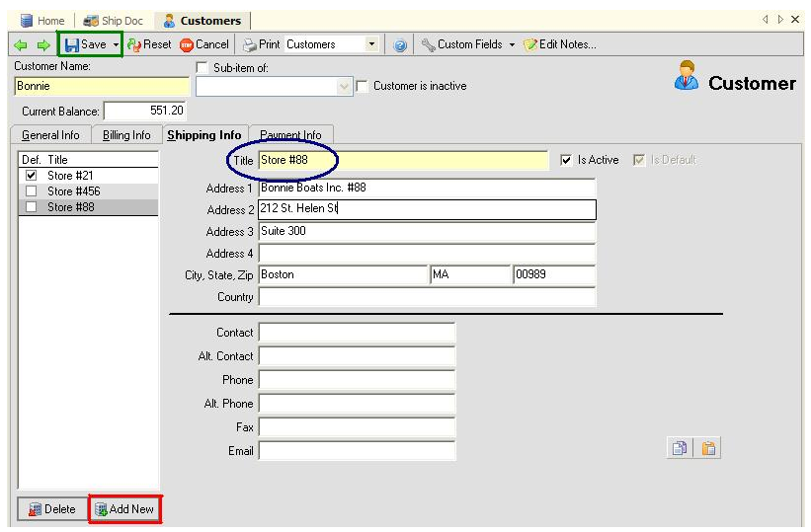The height and width of the screenshot is (532, 811).
Task: Open the General Info tab
Action: coord(50,135)
